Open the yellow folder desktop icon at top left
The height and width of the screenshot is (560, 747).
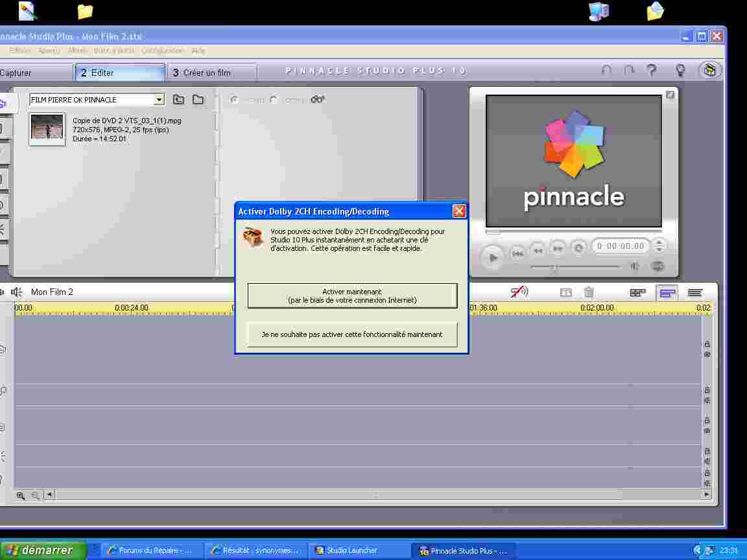(86, 11)
